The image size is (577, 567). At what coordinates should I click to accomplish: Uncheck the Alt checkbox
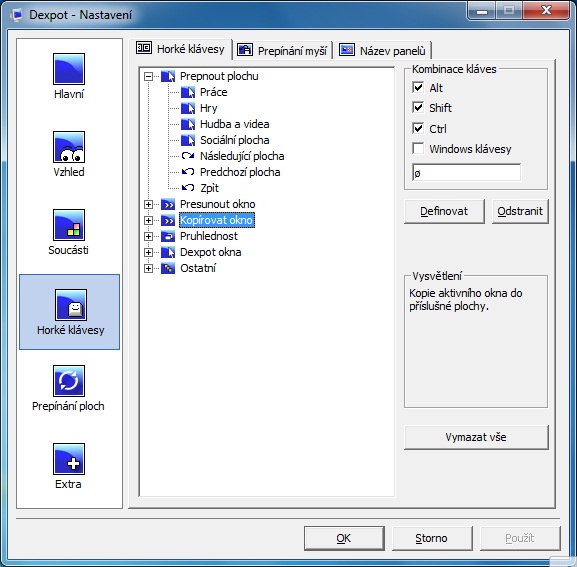[418, 87]
